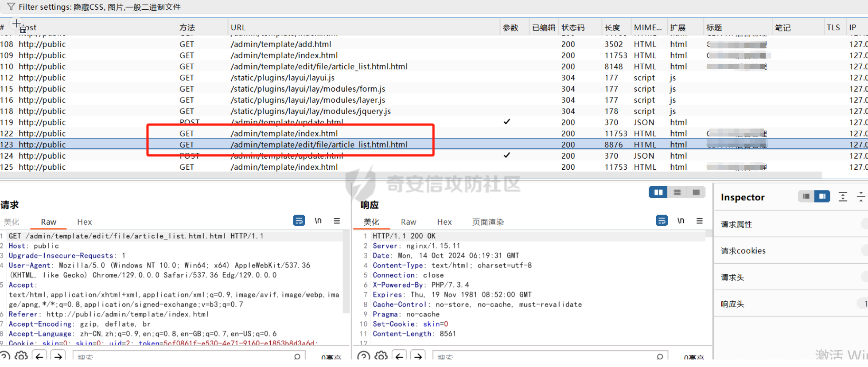Switch to side-by-side request/response layout
868x367 pixels.
coord(658,192)
